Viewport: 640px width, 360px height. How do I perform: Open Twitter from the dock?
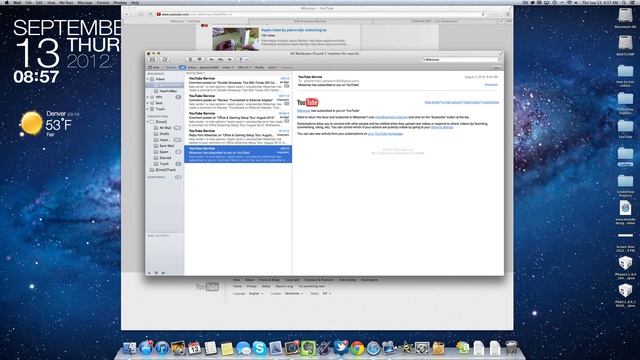341,348
